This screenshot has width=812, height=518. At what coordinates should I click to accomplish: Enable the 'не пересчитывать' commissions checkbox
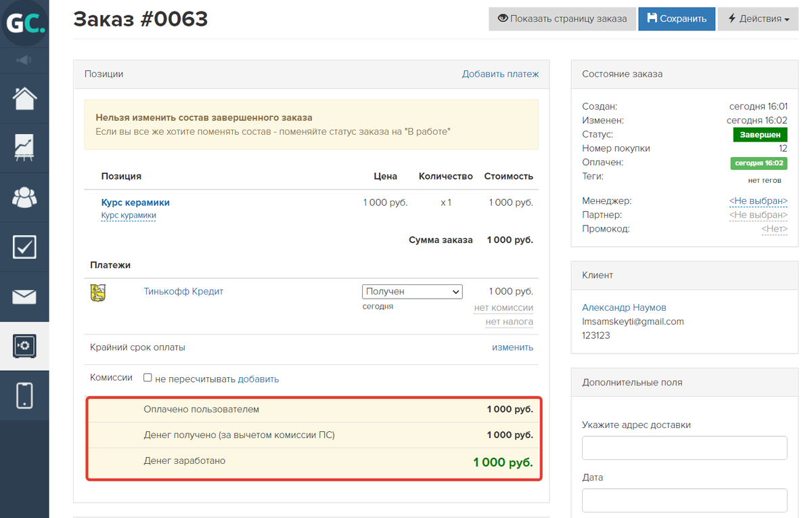click(148, 379)
